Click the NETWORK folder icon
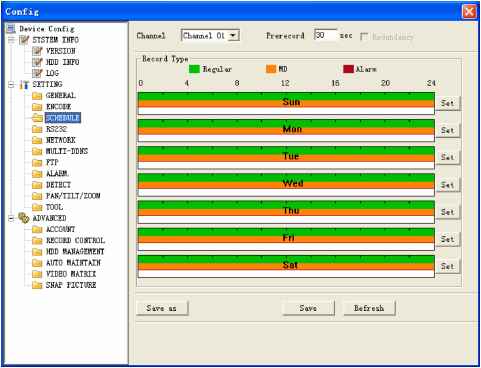The width and height of the screenshot is (481, 368). (37, 140)
